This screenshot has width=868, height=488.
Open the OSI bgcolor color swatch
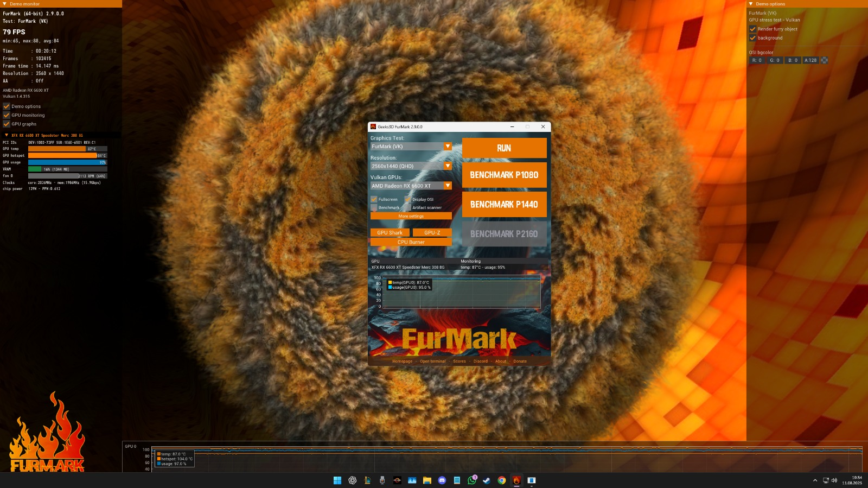click(x=824, y=60)
